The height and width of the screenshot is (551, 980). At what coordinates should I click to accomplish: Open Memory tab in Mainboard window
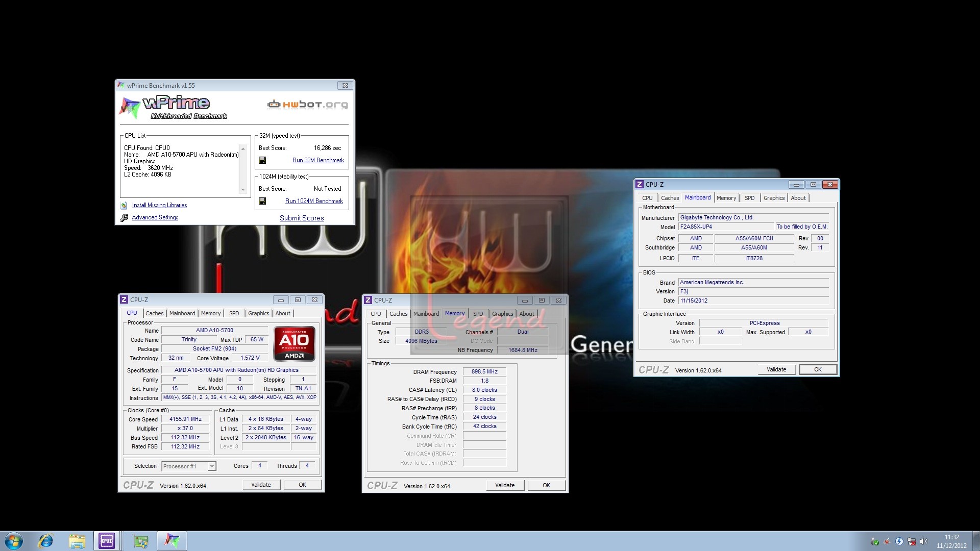point(726,198)
